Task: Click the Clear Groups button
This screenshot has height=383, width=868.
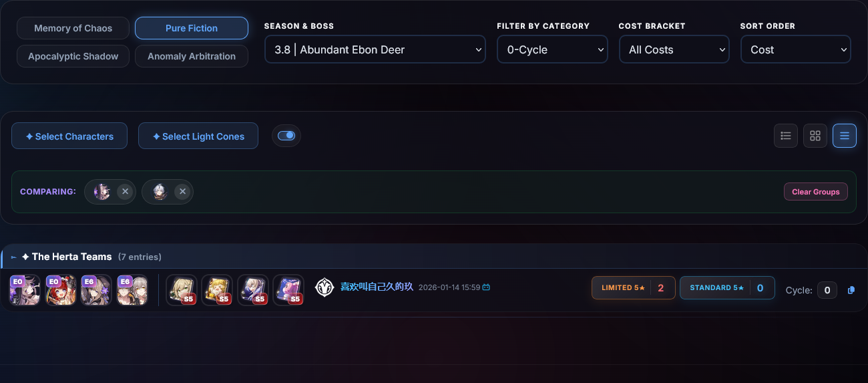Action: 816,192
